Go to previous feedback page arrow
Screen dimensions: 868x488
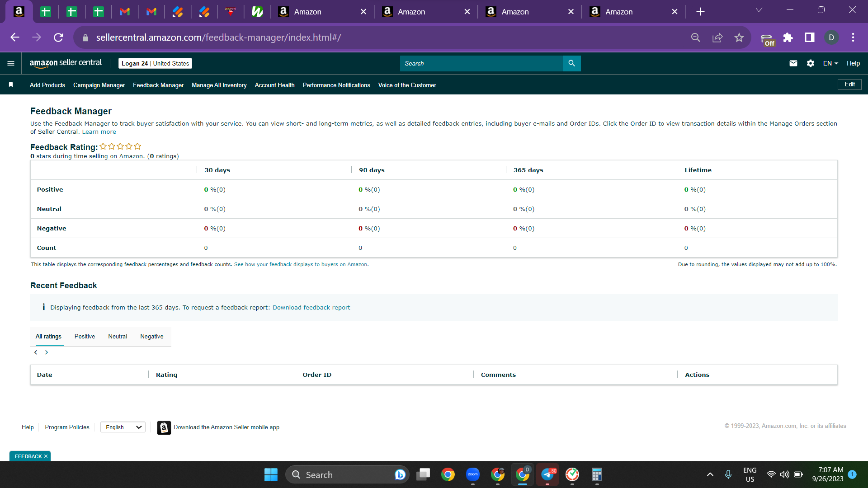pos(36,352)
